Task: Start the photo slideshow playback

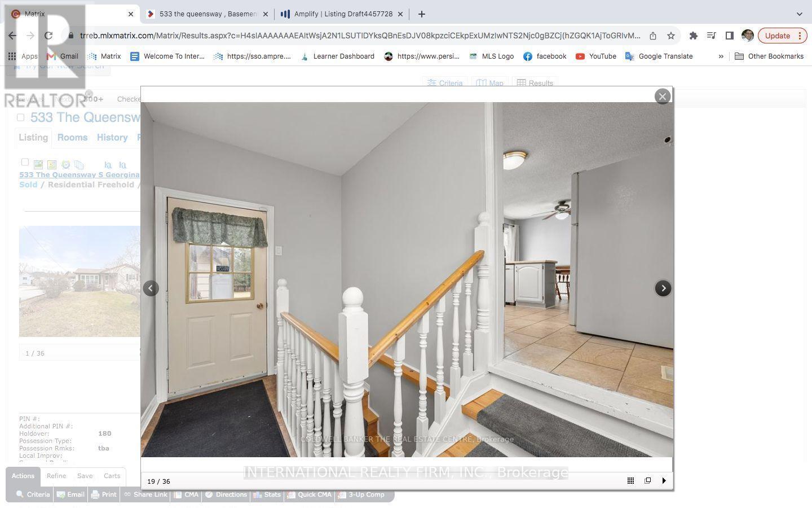Action: pos(664,480)
